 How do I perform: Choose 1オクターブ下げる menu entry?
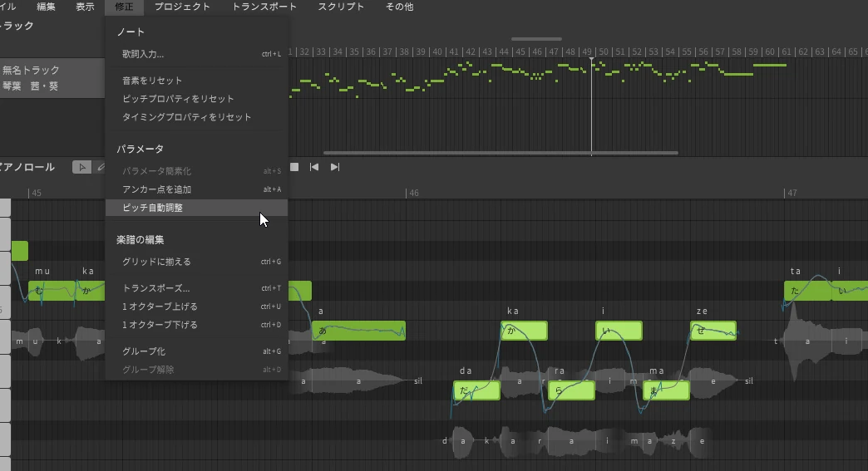point(196,325)
